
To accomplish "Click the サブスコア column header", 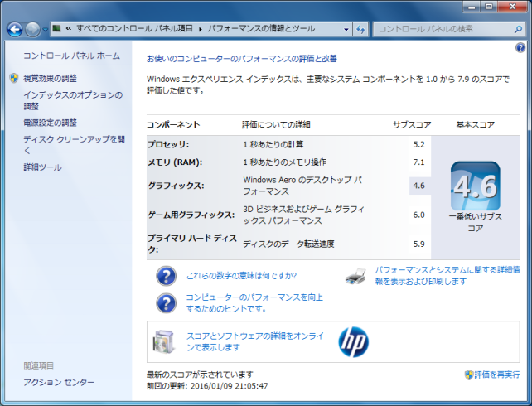I will pyautogui.click(x=412, y=125).
